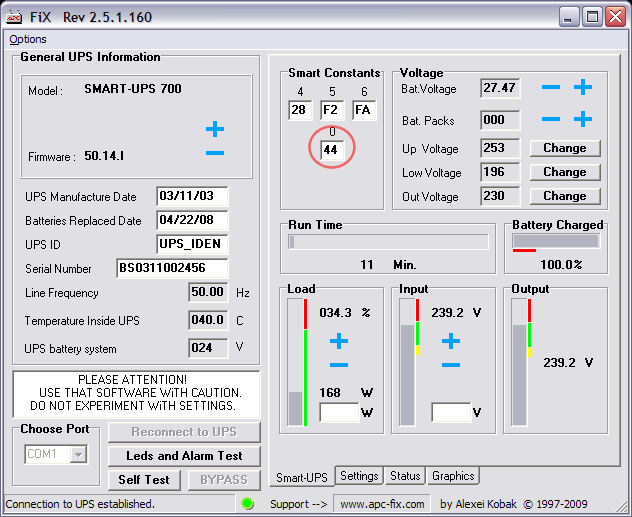
Task: Click the minus icon for Bat. Packs
Action: (x=551, y=119)
